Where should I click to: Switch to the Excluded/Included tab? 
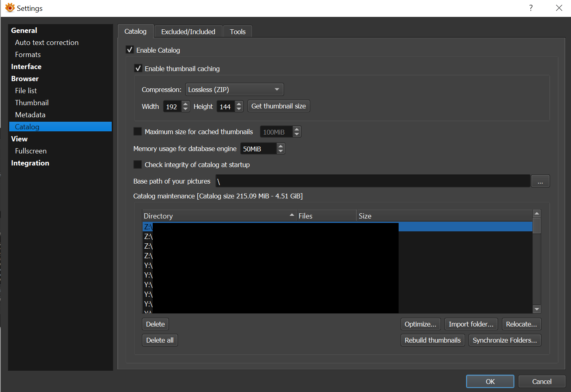point(188,32)
